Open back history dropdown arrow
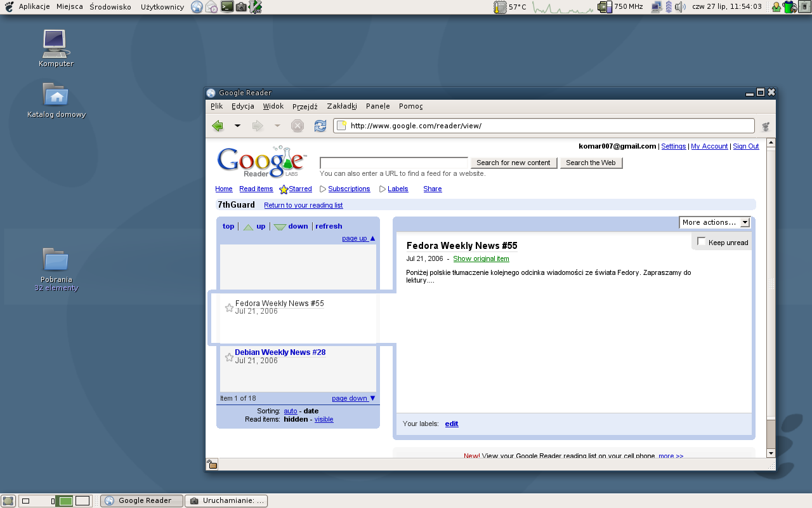Image resolution: width=812 pixels, height=508 pixels. [237, 126]
